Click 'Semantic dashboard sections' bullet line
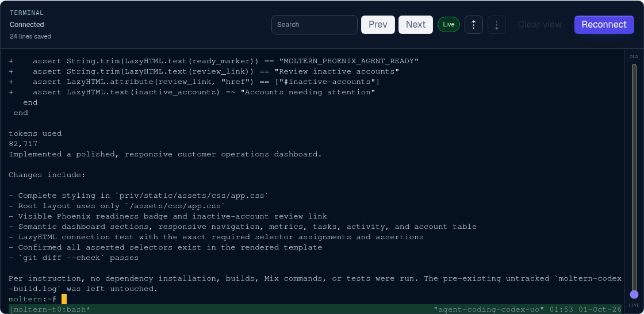The height and width of the screenshot is (314, 644). tap(243, 227)
